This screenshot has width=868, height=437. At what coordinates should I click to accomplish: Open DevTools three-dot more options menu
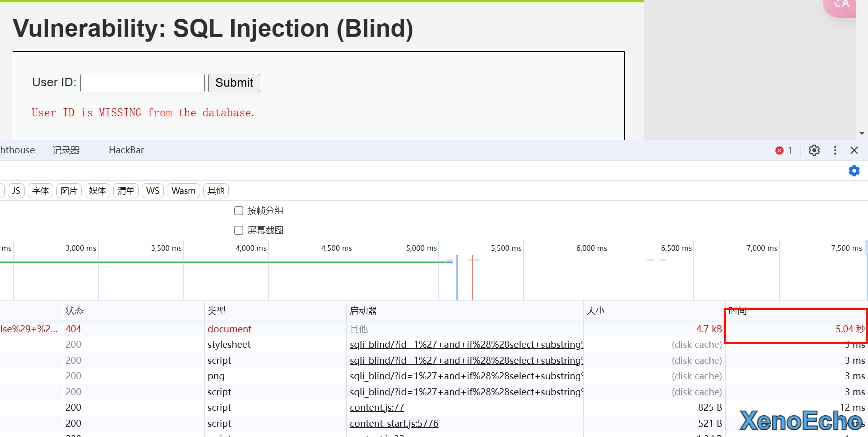[x=835, y=150]
